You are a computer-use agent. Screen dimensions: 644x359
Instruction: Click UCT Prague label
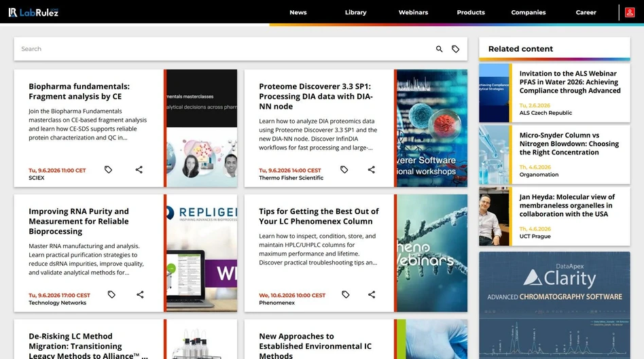click(535, 236)
